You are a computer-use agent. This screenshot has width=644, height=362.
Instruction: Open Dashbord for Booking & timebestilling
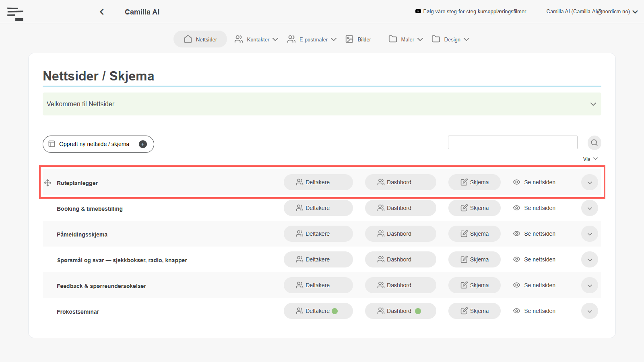coord(400,208)
